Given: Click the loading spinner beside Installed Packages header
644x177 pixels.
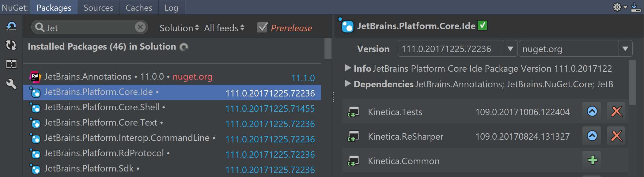Looking at the screenshot, I should 184,47.
